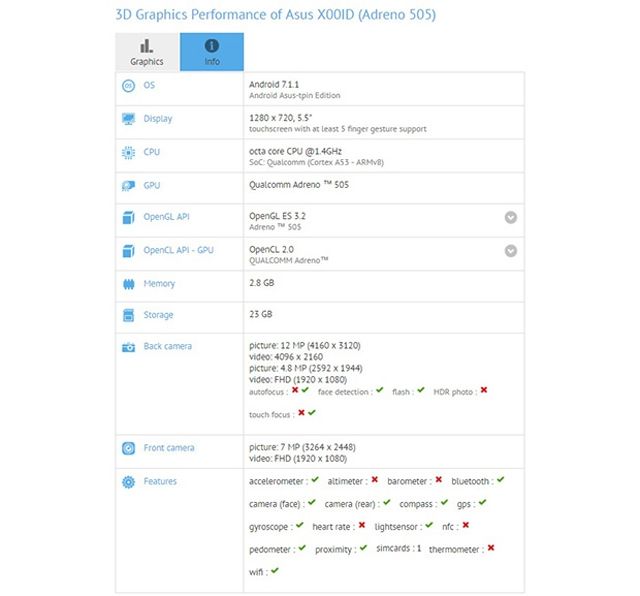Click the GPU card icon
The width and height of the screenshot is (640, 596).
[129, 186]
